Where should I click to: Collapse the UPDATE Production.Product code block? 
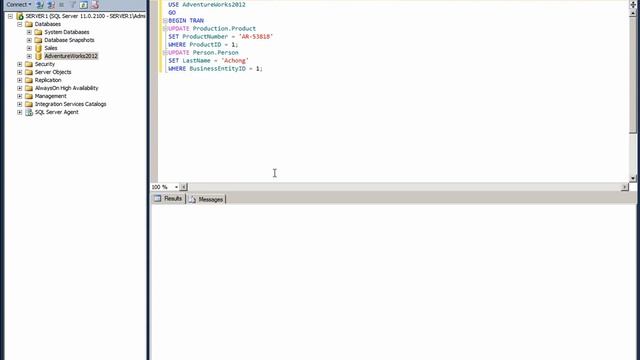(x=165, y=29)
